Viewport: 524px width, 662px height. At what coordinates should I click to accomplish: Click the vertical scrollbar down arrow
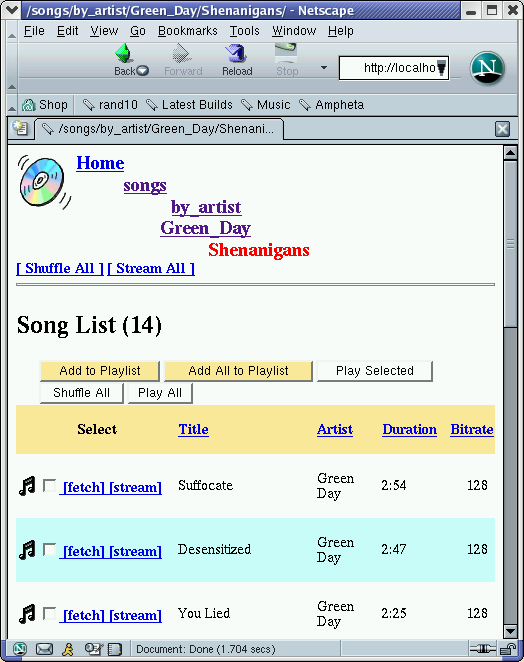(510, 632)
